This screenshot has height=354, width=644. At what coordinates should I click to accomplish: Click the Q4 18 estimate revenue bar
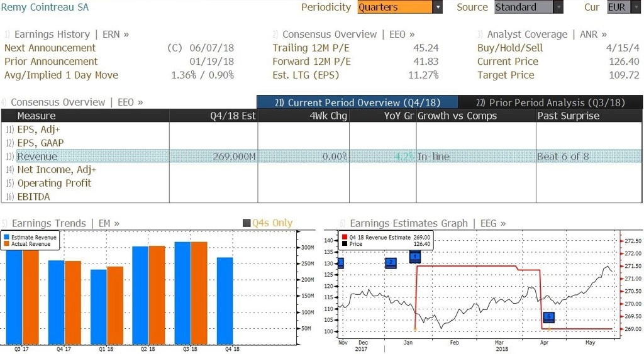point(225,301)
